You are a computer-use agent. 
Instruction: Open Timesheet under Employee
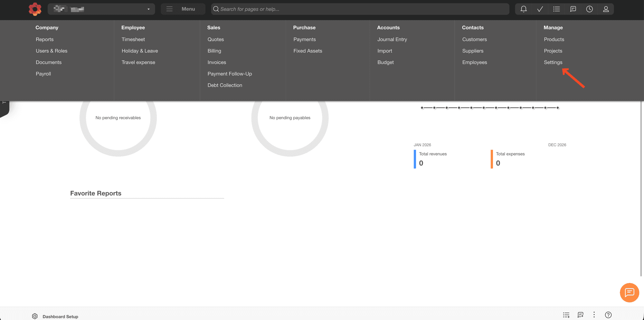click(133, 39)
